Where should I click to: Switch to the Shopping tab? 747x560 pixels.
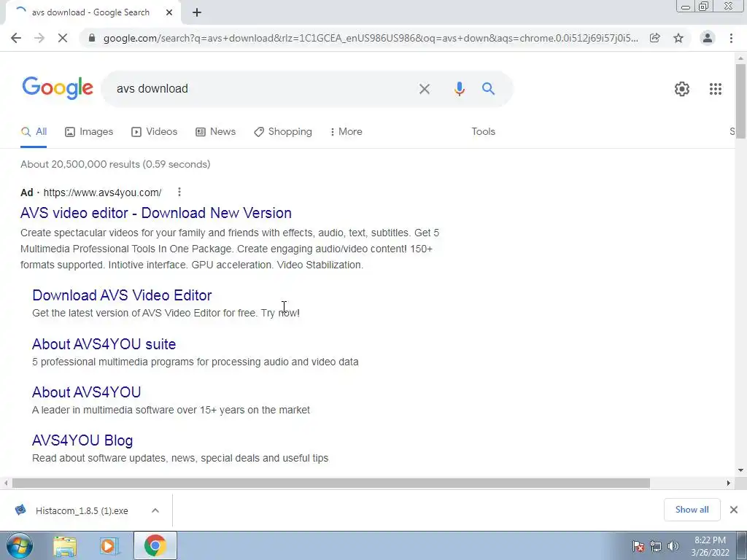point(283,131)
